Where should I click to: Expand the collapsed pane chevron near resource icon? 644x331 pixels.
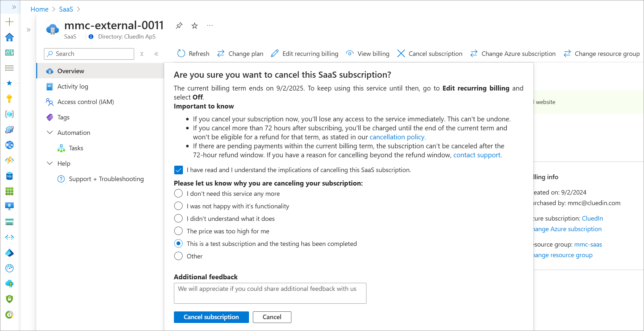29,30
